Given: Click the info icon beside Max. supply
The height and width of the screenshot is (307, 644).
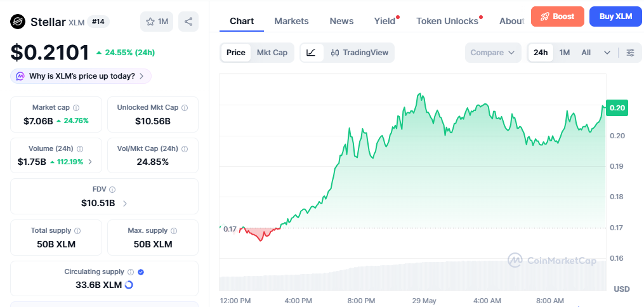Looking at the screenshot, I should pyautogui.click(x=174, y=231).
